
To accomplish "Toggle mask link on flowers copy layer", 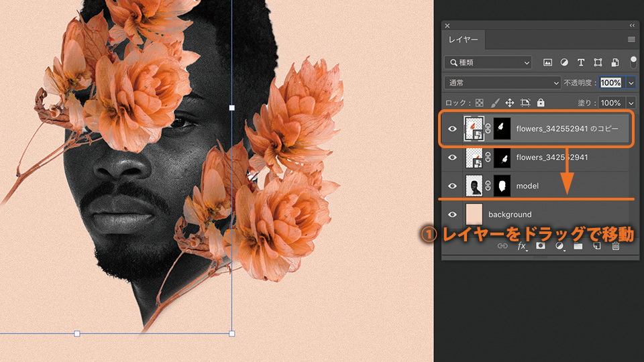I will [488, 129].
